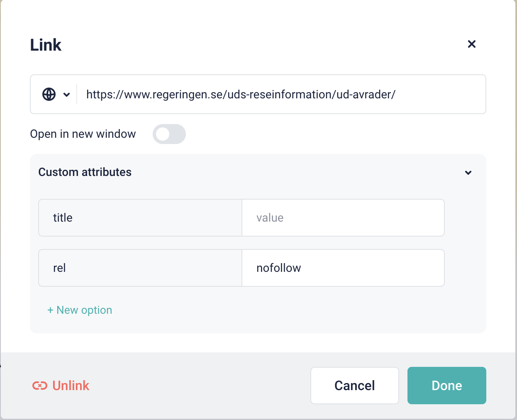Click the Custom attributes section heading
Viewport: 517px width, 420px height.
[85, 172]
